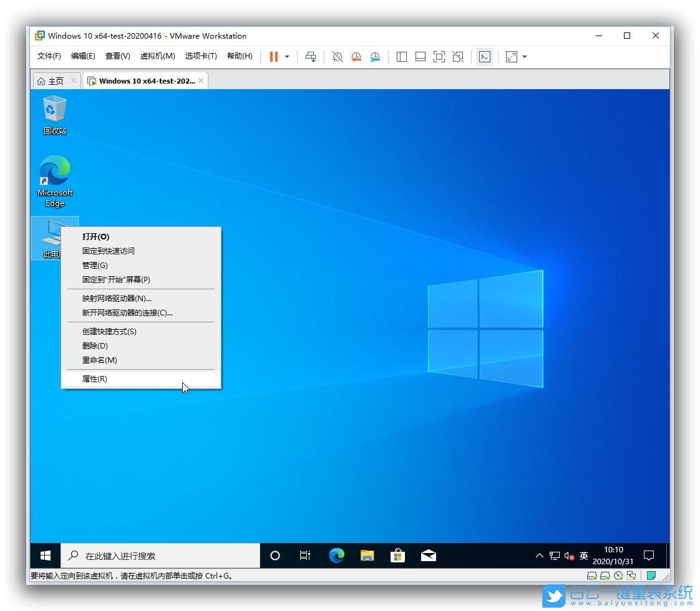Click the network adapter icon in the status bar

(x=631, y=575)
